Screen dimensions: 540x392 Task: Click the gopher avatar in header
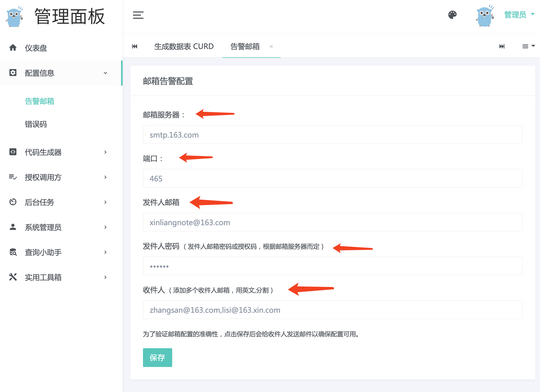484,16
